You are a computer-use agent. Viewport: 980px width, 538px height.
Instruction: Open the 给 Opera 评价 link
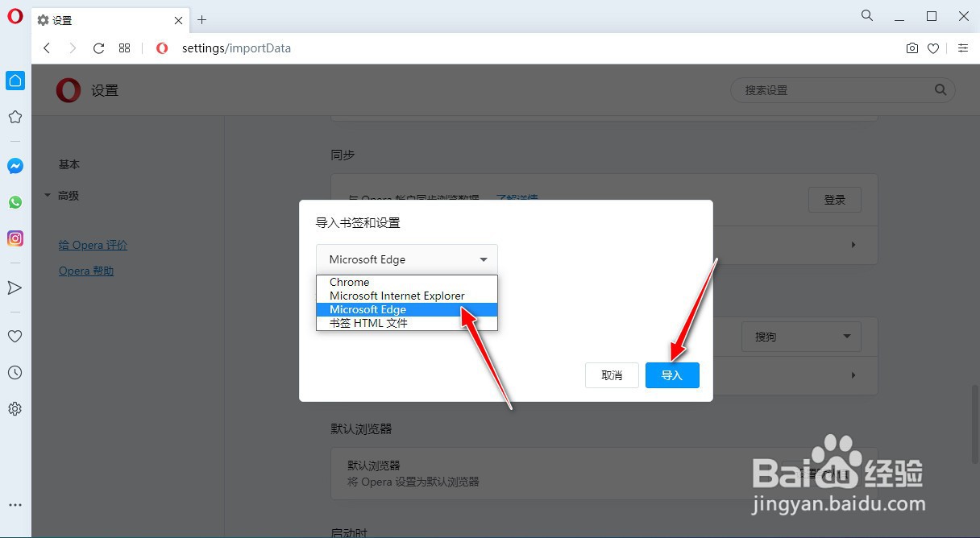(93, 245)
